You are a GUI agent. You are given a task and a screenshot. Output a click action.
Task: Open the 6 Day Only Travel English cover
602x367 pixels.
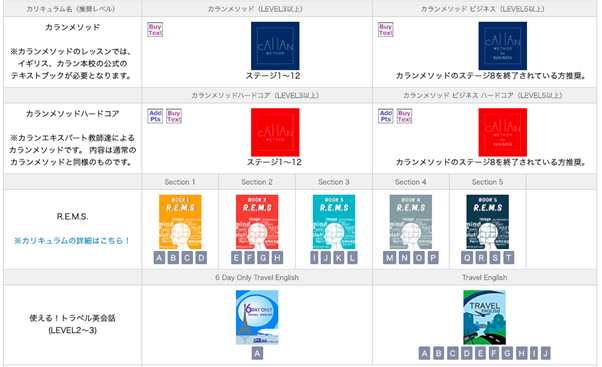click(x=257, y=317)
